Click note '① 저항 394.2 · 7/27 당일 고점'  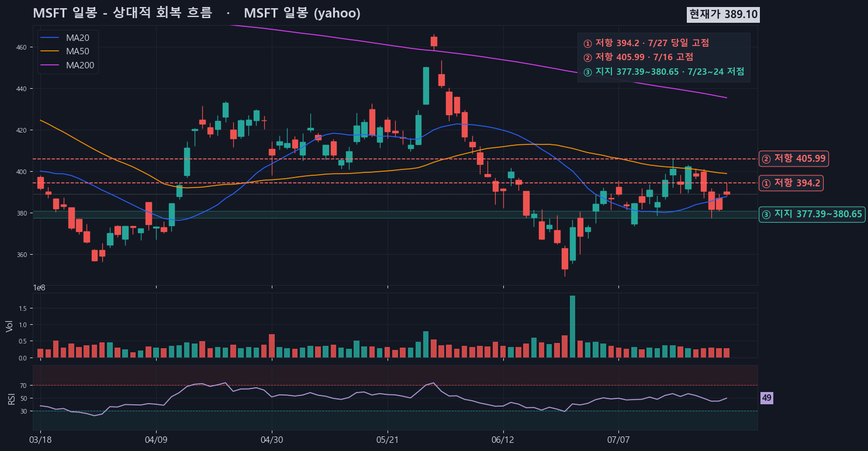click(x=646, y=43)
